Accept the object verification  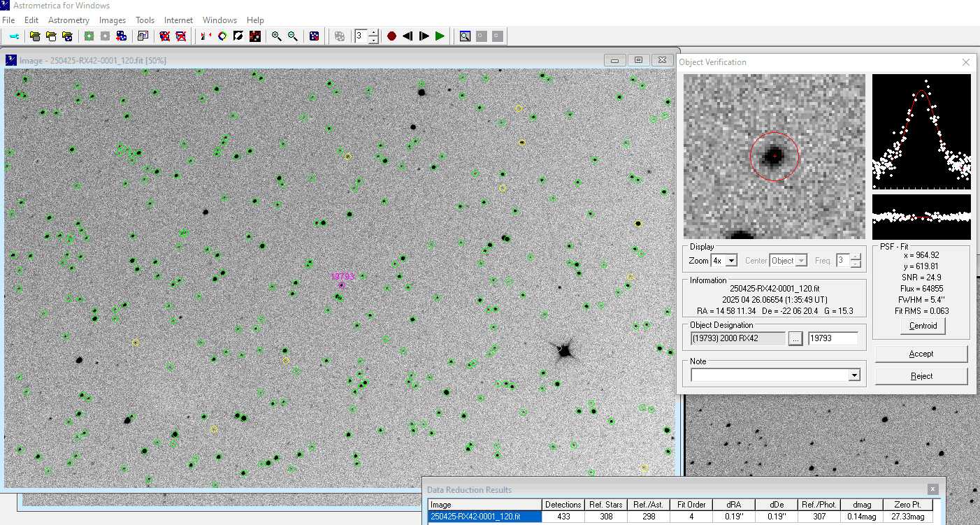tap(921, 354)
